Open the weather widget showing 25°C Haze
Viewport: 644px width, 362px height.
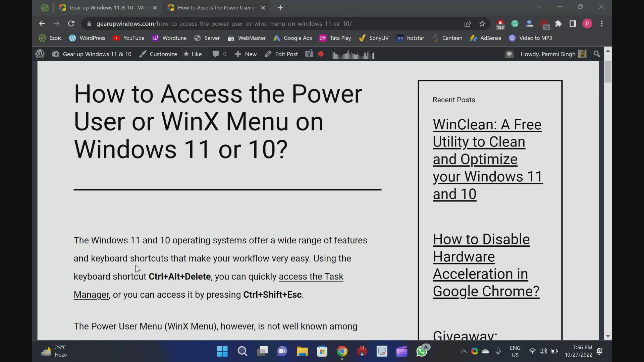pos(54,351)
